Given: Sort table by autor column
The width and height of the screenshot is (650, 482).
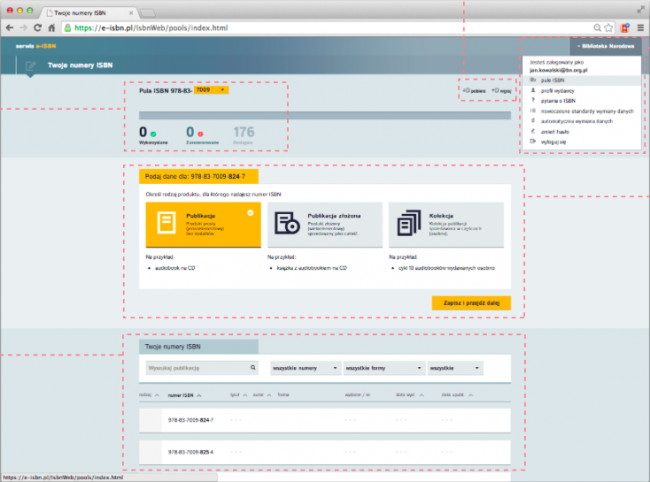Looking at the screenshot, I should (262, 395).
